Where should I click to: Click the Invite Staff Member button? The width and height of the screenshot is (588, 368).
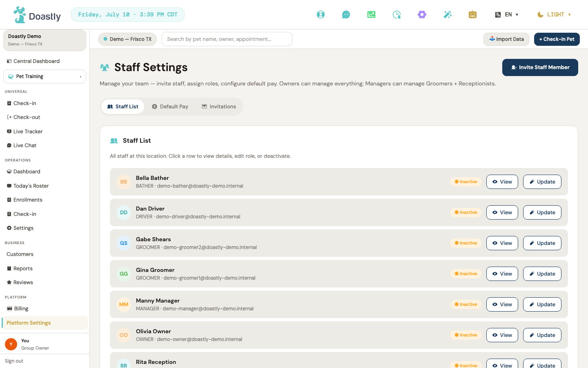click(540, 67)
